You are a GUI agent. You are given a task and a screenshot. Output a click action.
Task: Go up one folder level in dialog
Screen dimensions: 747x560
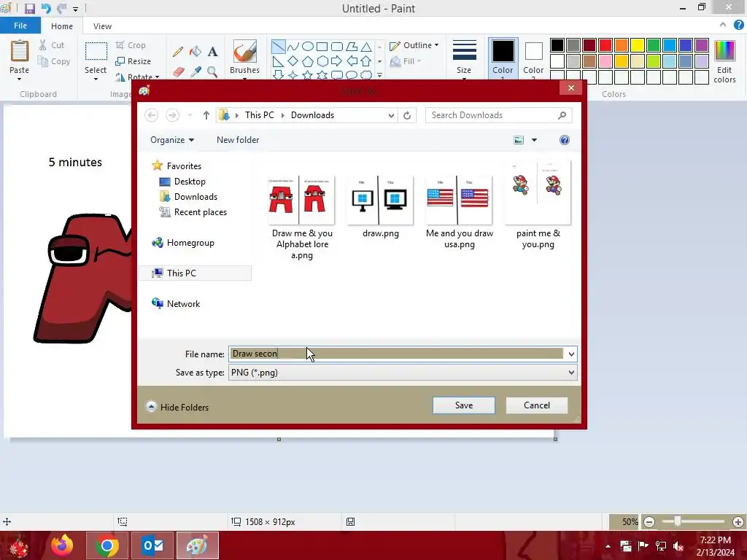click(x=206, y=115)
